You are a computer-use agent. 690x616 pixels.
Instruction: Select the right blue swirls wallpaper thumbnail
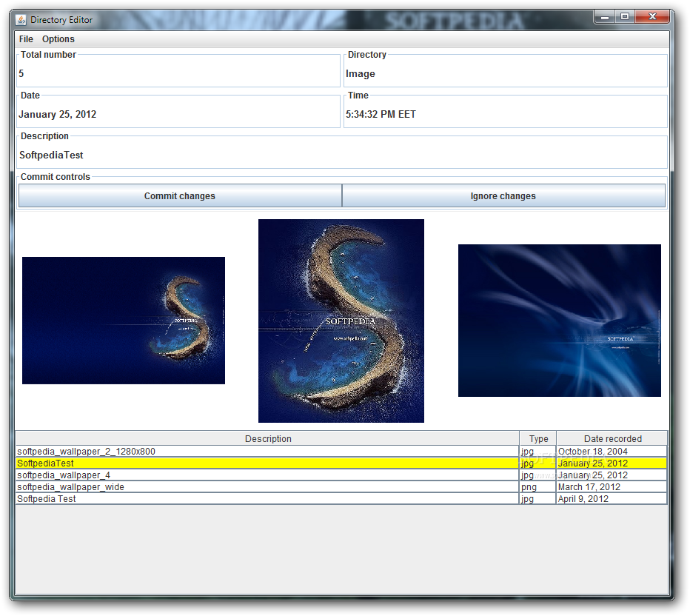tap(559, 321)
